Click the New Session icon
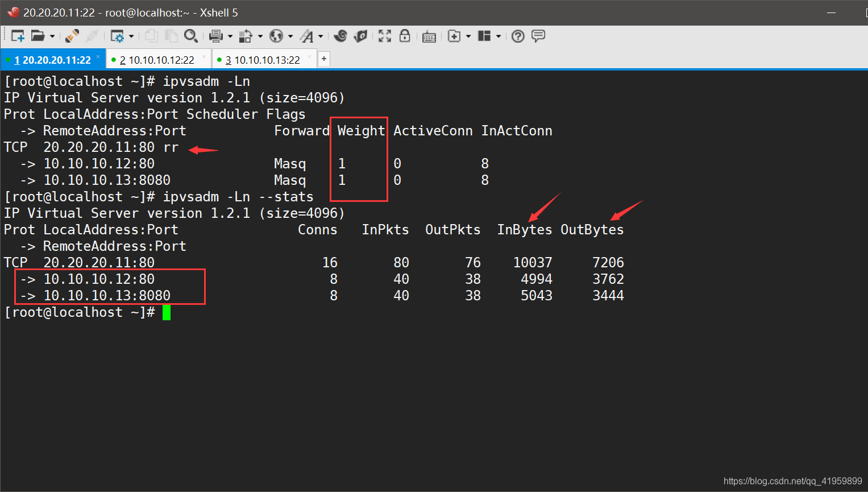 click(x=18, y=36)
